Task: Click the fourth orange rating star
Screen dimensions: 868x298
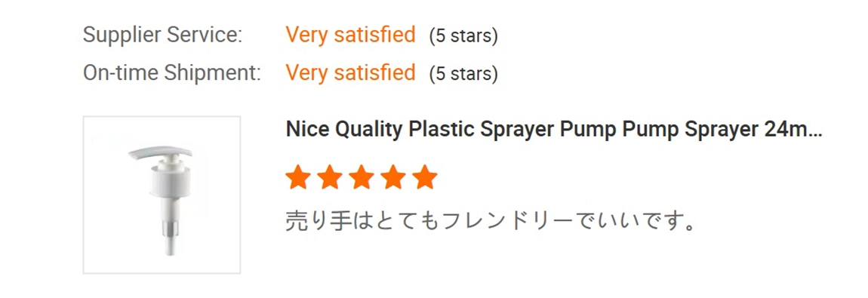Action: click(393, 177)
